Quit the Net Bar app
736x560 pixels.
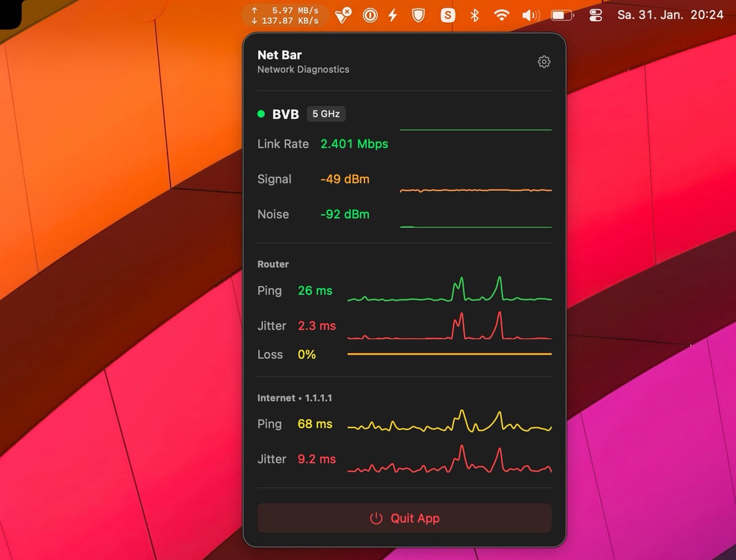(x=404, y=518)
